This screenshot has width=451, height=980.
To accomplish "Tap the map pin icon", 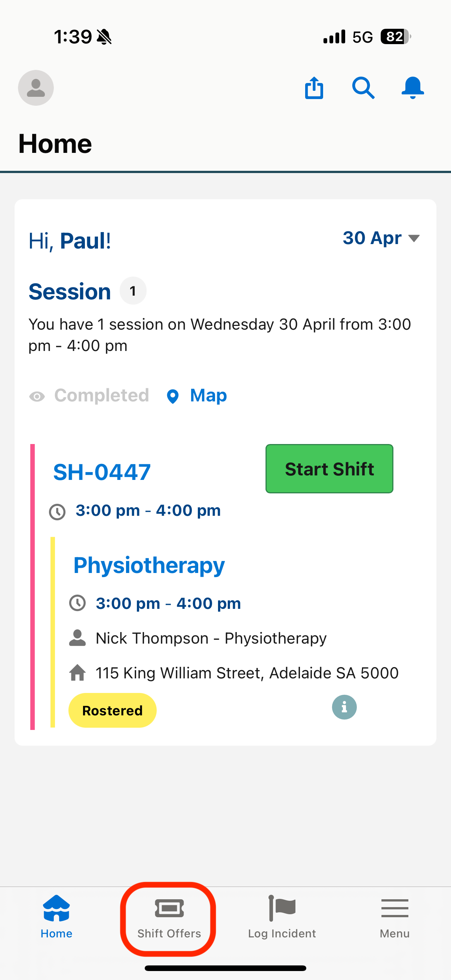I will click(x=173, y=397).
